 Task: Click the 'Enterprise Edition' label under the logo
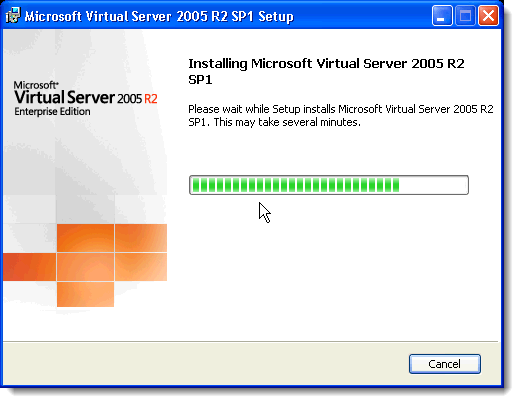coord(52,111)
